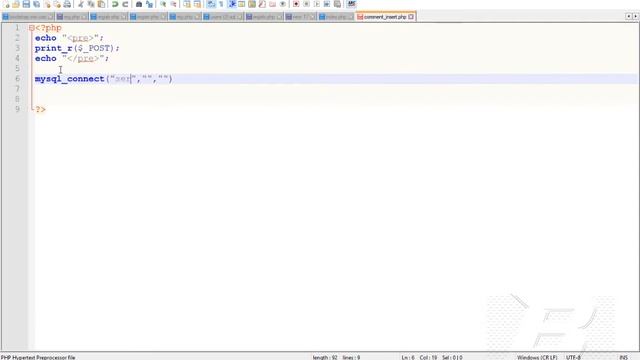Open Folder as Workspace icon

272,4
